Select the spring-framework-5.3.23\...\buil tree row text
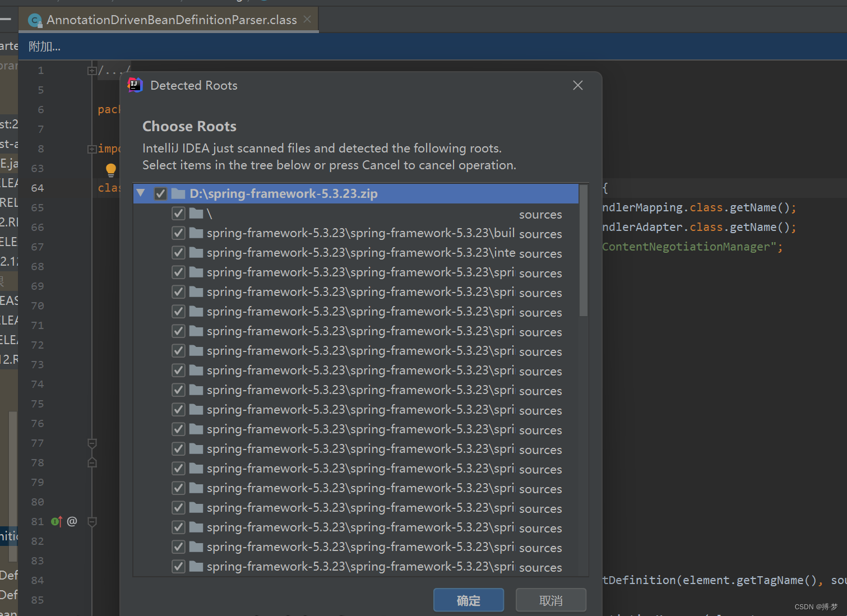847x616 pixels. coord(360,233)
